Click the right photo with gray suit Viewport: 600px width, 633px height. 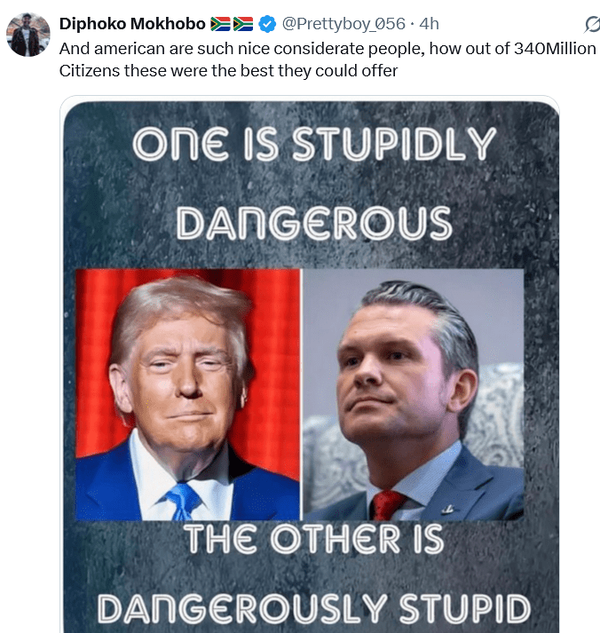click(x=413, y=394)
